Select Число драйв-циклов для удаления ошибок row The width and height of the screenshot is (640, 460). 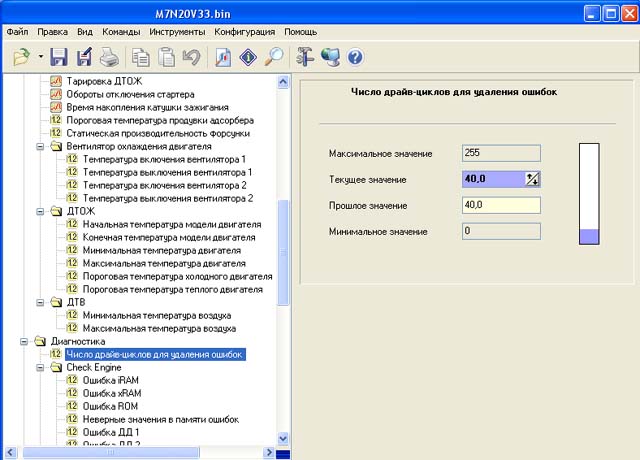(155, 354)
